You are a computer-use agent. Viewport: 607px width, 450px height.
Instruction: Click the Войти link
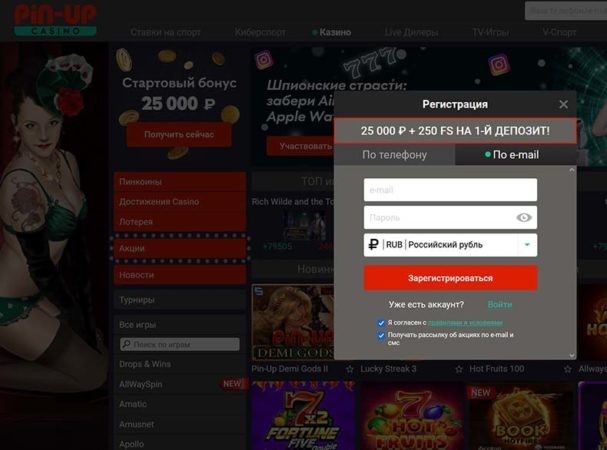pos(499,305)
